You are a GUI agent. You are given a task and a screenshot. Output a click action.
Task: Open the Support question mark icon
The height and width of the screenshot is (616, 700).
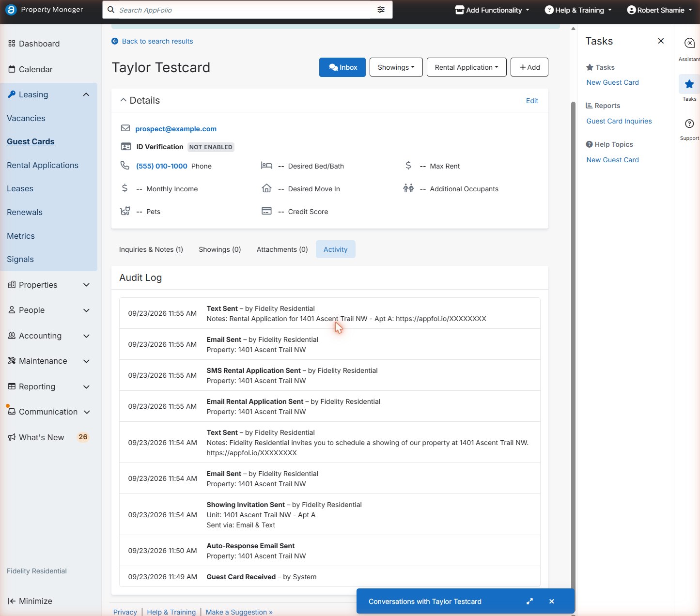pos(689,123)
